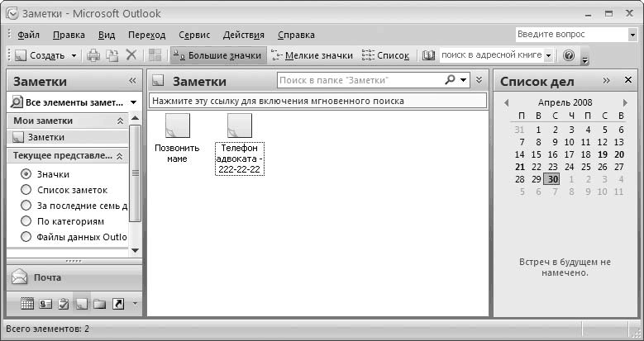Open the "Сервис" menu
Viewport: 644px width, 341px height.
(193, 35)
